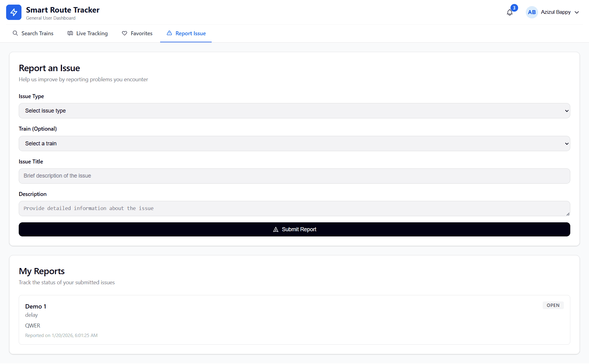The width and height of the screenshot is (589, 364).
Task: Click the OPEN status badge on Demo 1
Action: (x=553, y=305)
